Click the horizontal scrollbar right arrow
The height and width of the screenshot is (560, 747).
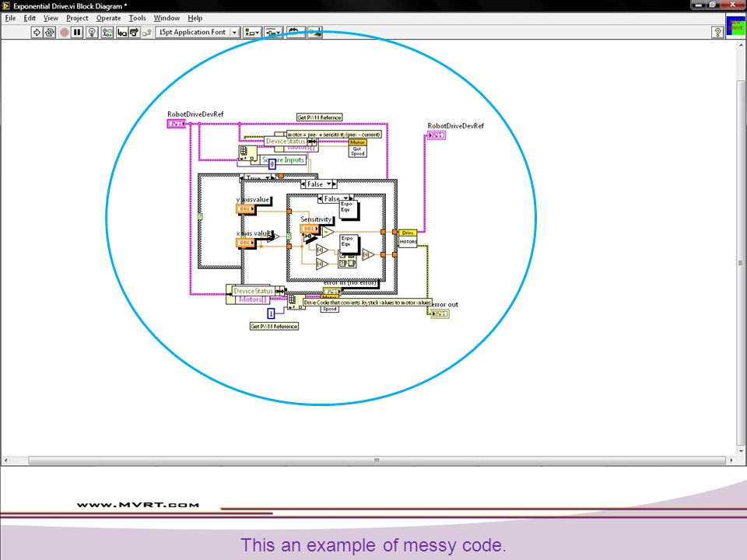click(731, 460)
